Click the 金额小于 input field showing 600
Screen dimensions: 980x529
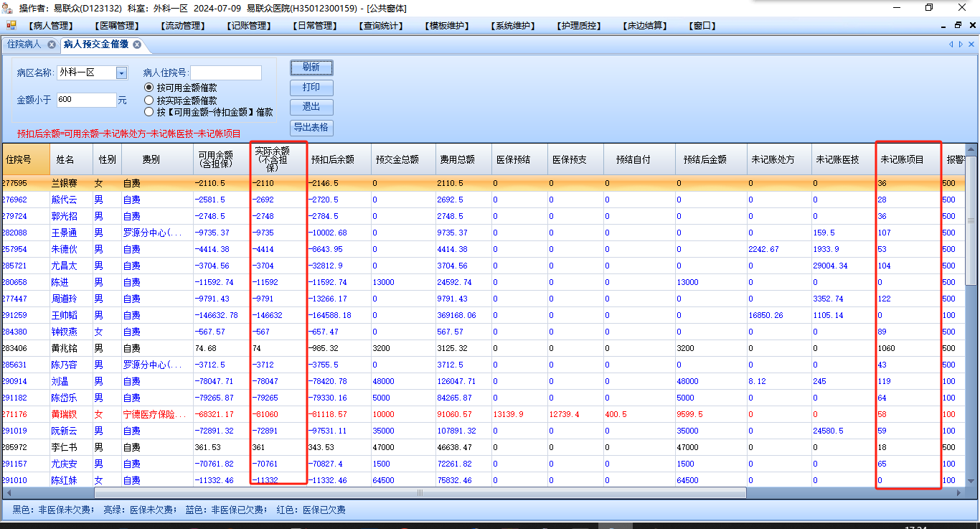point(86,100)
